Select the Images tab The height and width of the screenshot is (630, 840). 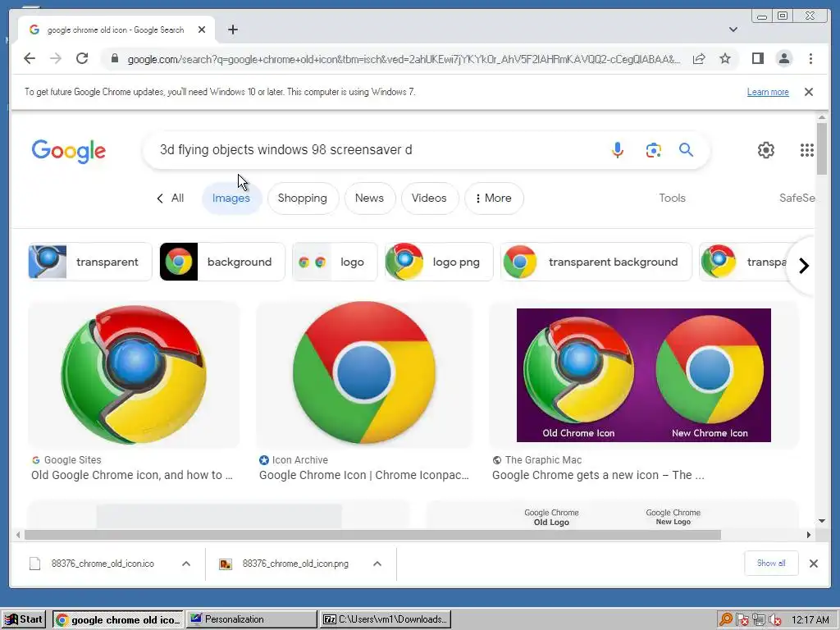[231, 199]
